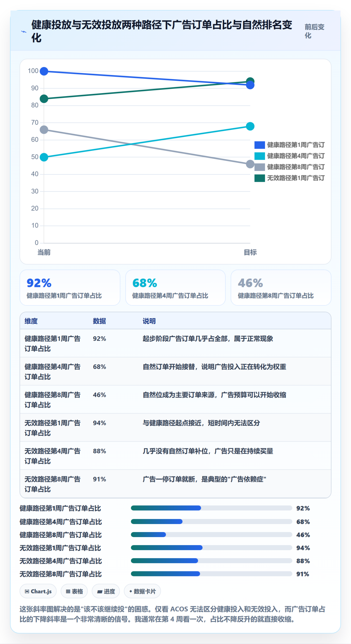This screenshot has height=644, width=351.
Task: Open the 92% 健康路径第1周 data card
Action: point(70,288)
